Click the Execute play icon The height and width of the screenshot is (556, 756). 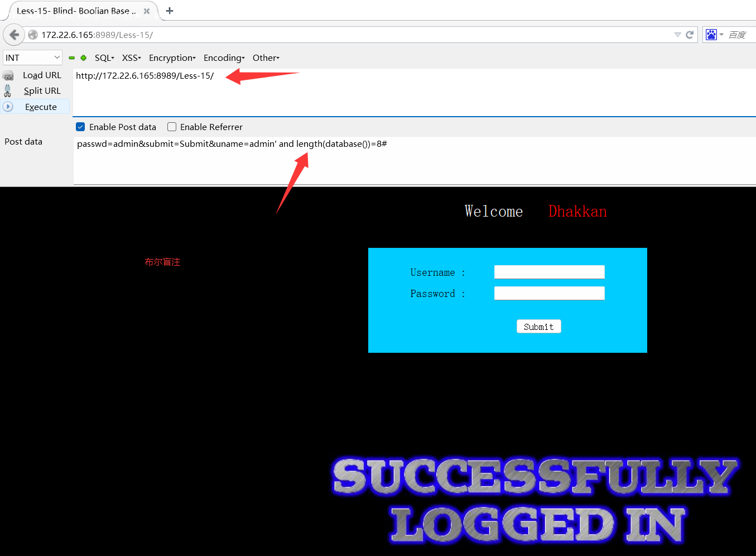coord(8,107)
